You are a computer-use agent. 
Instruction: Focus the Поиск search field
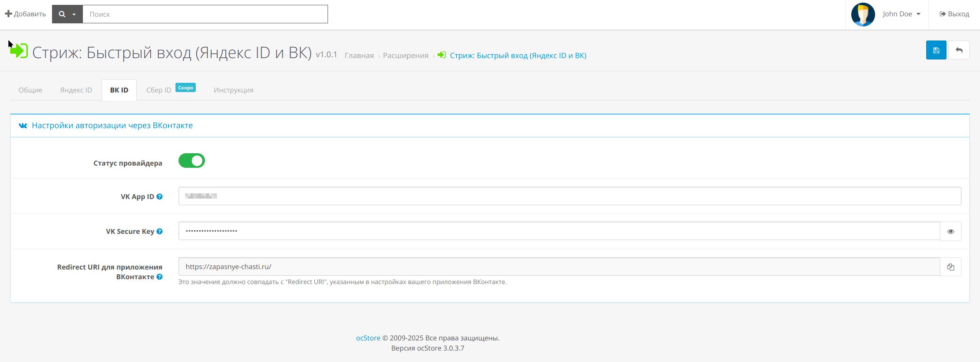[205, 14]
